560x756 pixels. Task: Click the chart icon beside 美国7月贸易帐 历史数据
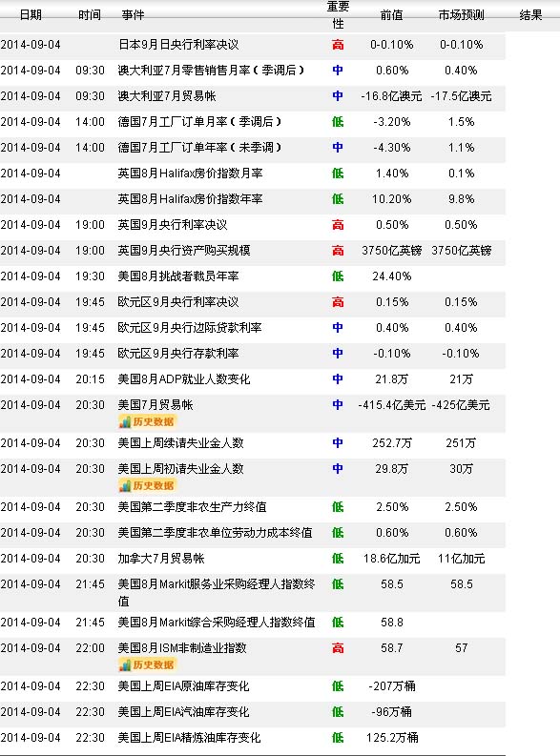(125, 422)
